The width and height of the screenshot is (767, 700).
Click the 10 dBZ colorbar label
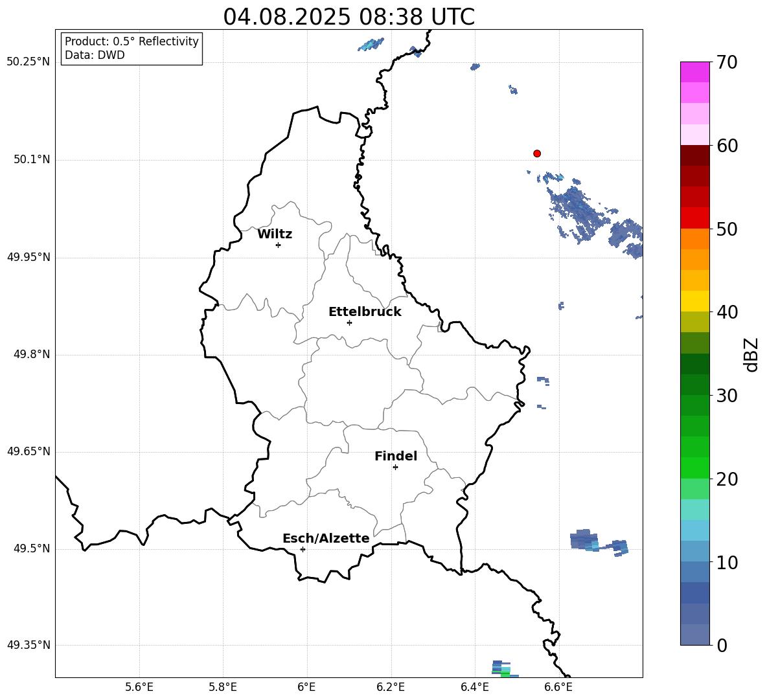(x=727, y=562)
